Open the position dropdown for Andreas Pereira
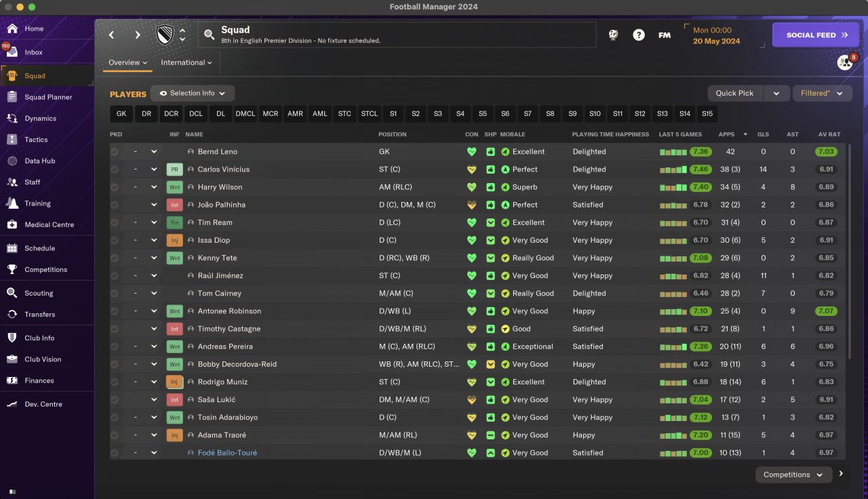This screenshot has width=868, height=499. [x=154, y=346]
